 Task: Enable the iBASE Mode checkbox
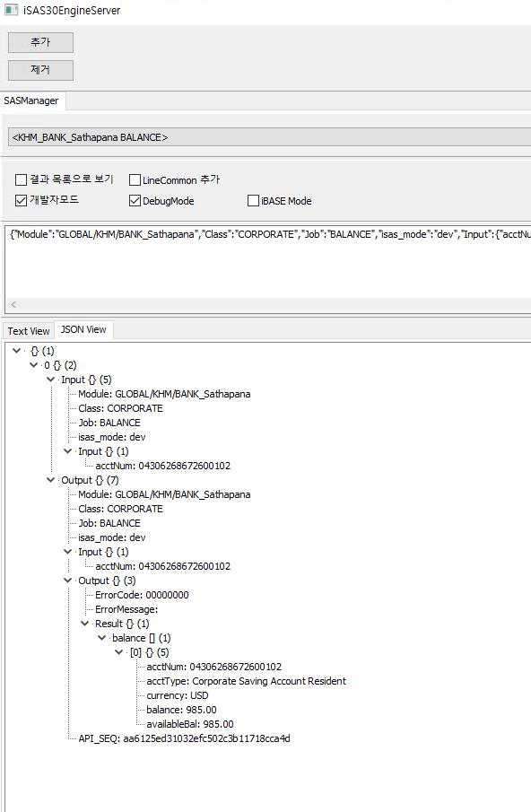coord(253,200)
